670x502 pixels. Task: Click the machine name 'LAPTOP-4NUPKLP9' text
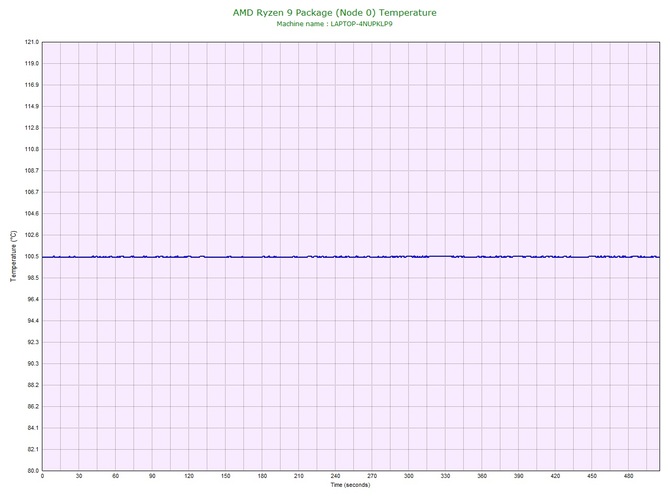tap(361, 24)
